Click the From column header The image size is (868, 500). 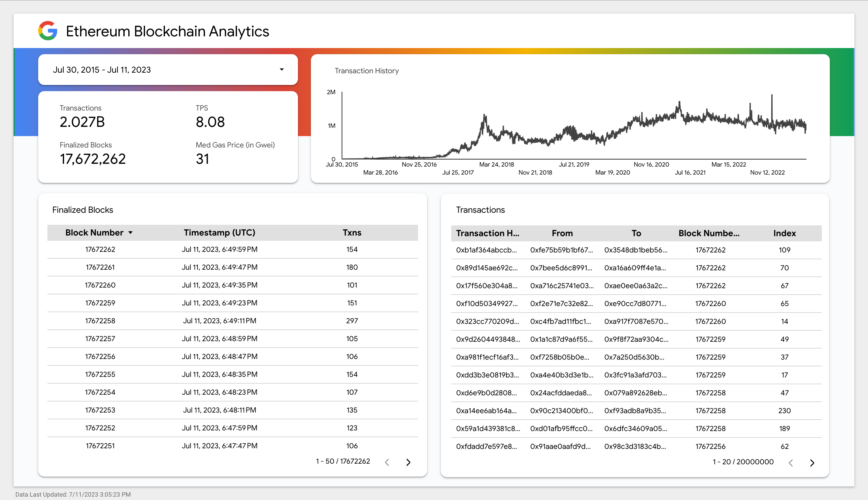point(562,233)
